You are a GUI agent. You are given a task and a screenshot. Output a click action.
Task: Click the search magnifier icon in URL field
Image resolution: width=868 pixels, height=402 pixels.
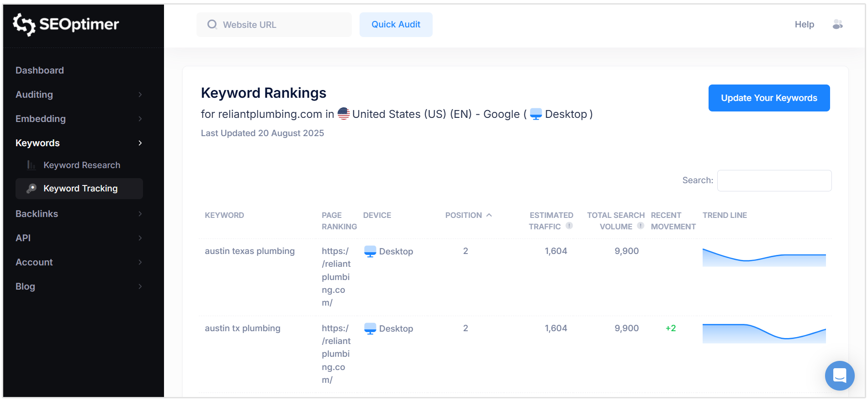tap(212, 24)
